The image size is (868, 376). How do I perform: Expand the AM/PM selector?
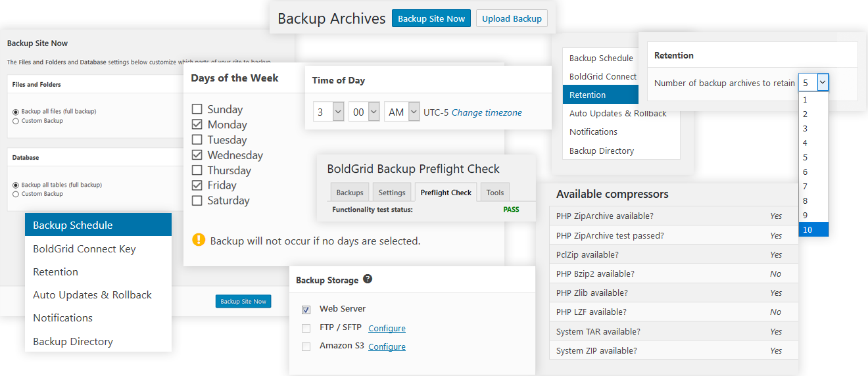[402, 112]
